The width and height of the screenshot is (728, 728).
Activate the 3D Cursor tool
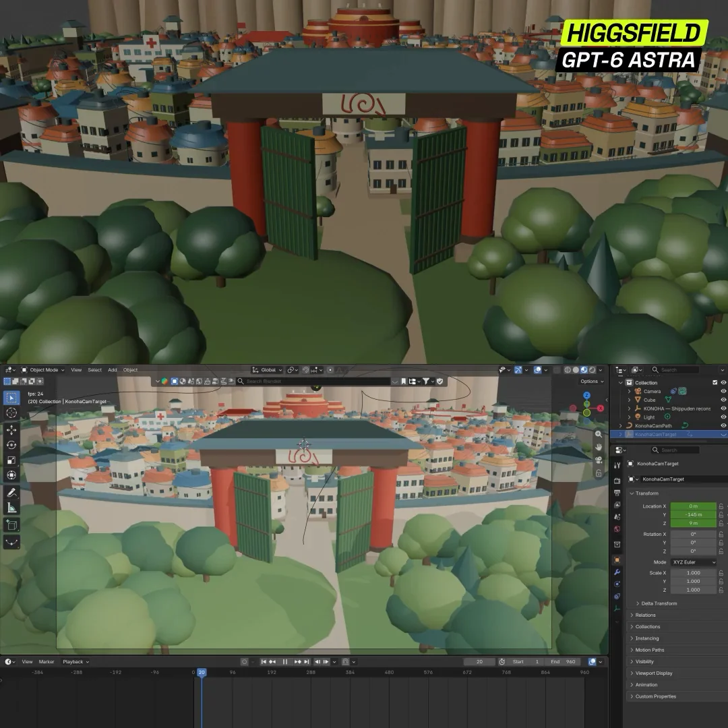pyautogui.click(x=11, y=413)
